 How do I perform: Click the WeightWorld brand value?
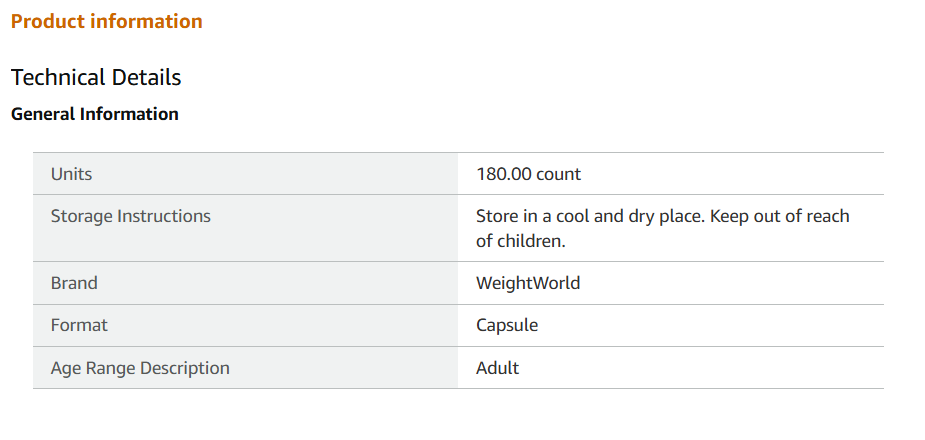[x=528, y=283]
